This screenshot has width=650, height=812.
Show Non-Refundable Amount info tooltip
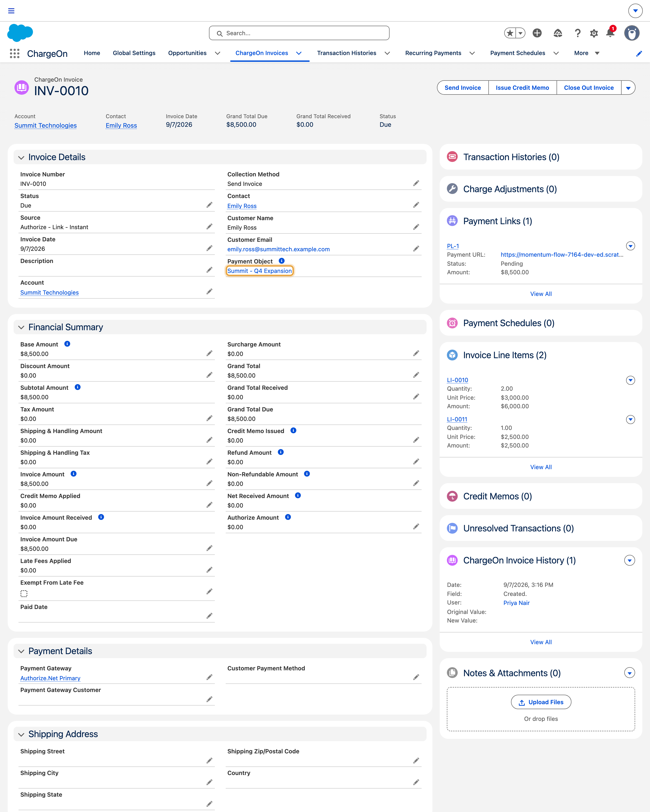coord(307,474)
